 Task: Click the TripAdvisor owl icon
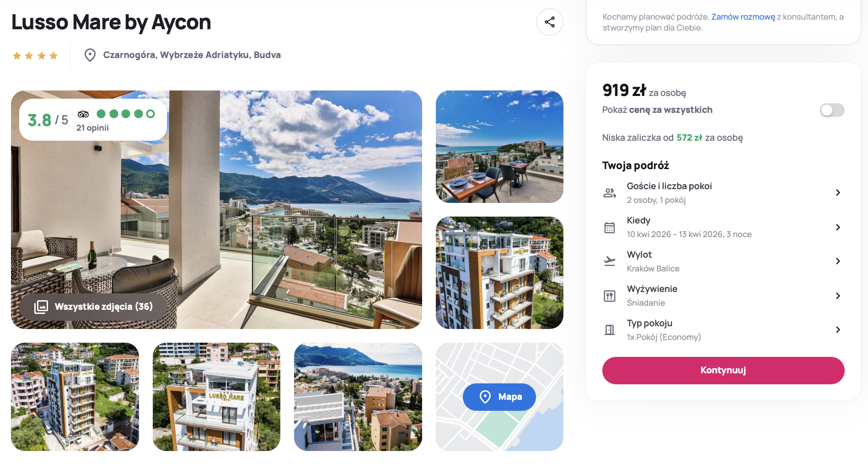click(83, 114)
